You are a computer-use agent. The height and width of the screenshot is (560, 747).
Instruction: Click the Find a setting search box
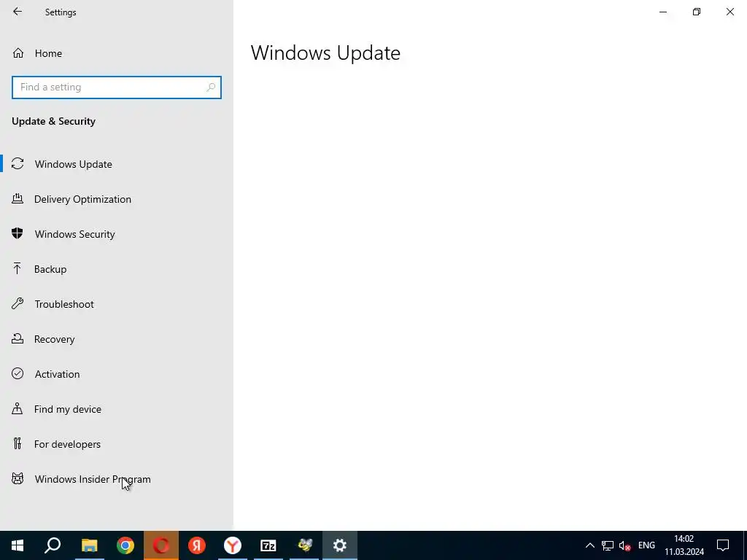point(116,87)
